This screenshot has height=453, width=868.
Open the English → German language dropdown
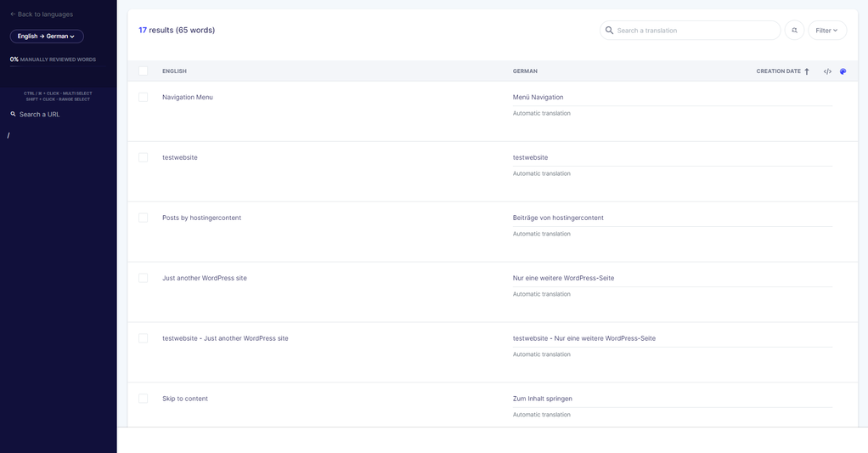[x=47, y=37]
